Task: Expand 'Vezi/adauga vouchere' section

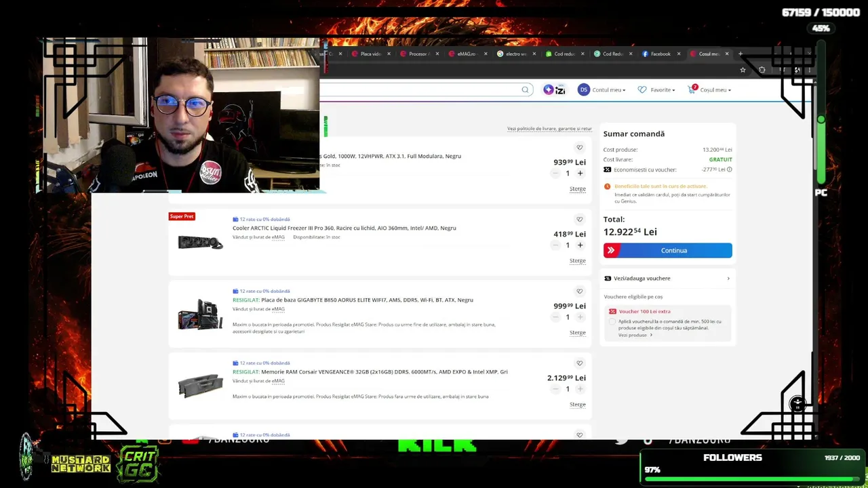Action: (x=668, y=278)
